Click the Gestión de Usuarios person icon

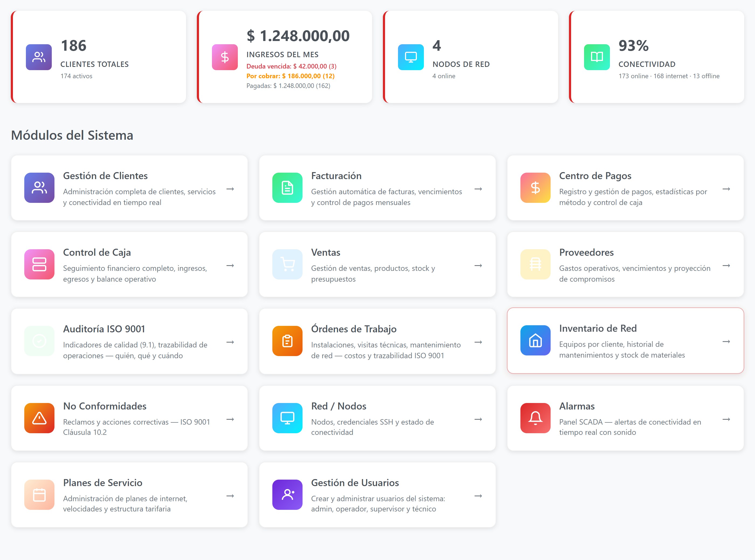coord(287,494)
